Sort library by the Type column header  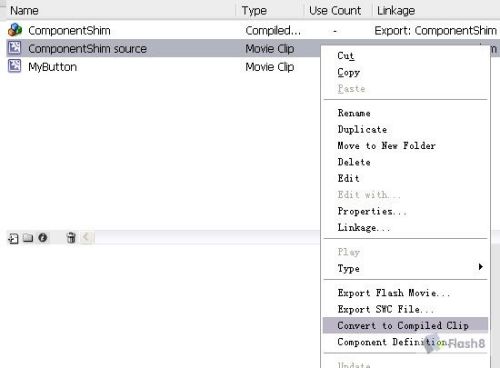254,11
